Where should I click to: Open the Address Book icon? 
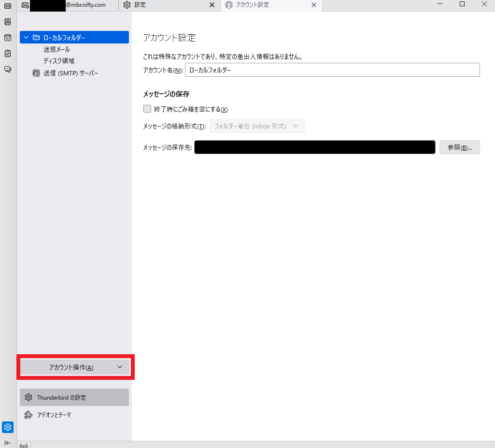pyautogui.click(x=8, y=22)
